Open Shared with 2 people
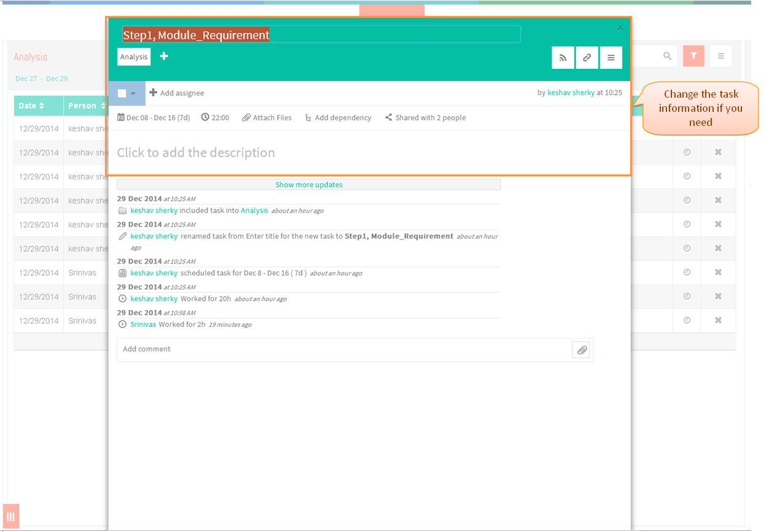 425,117
